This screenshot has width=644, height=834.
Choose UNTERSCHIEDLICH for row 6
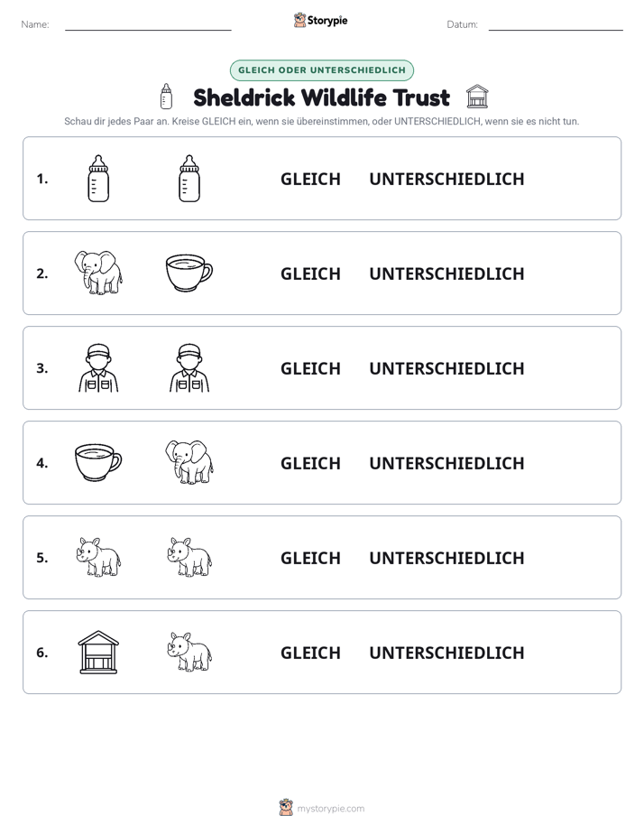(x=446, y=653)
